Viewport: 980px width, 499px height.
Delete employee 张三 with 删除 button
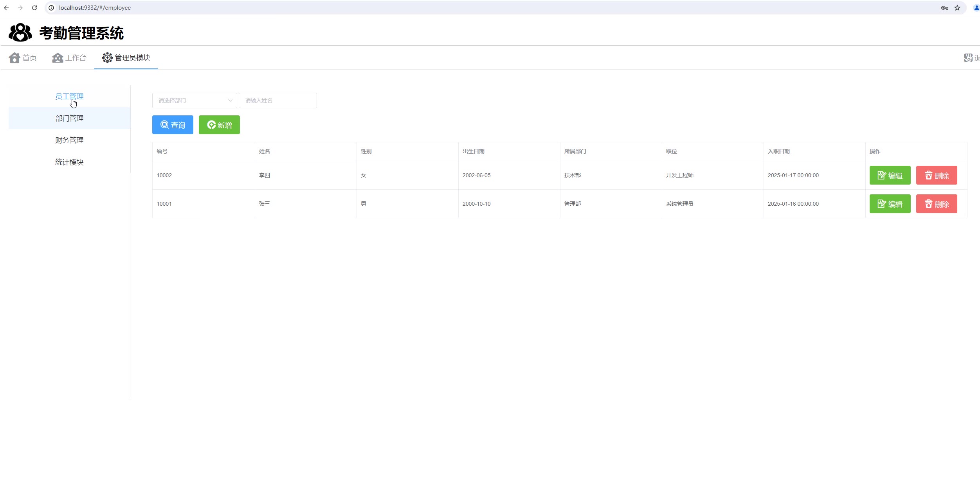click(936, 204)
